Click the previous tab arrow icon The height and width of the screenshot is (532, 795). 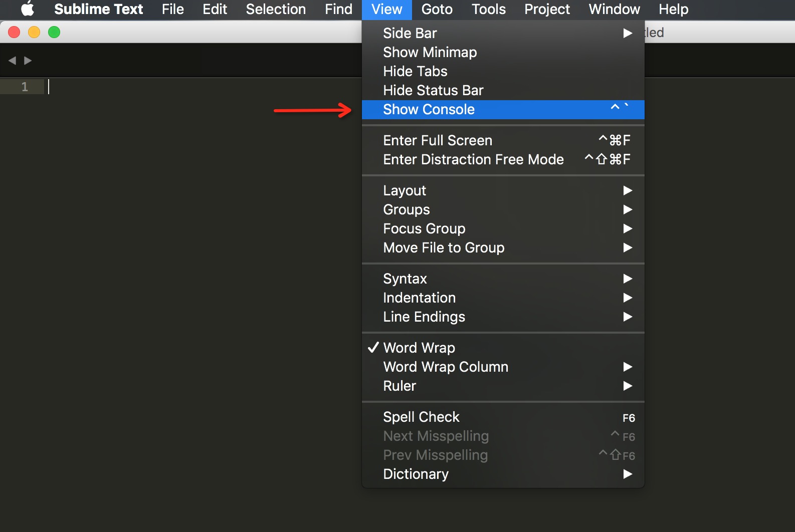13,61
